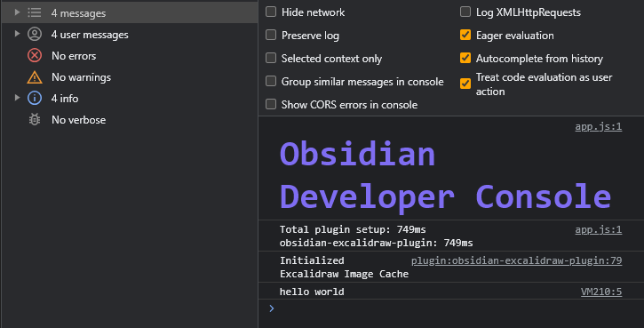The image size is (644, 328).
Task: Expand the 4 info group
Action: pyautogui.click(x=17, y=98)
